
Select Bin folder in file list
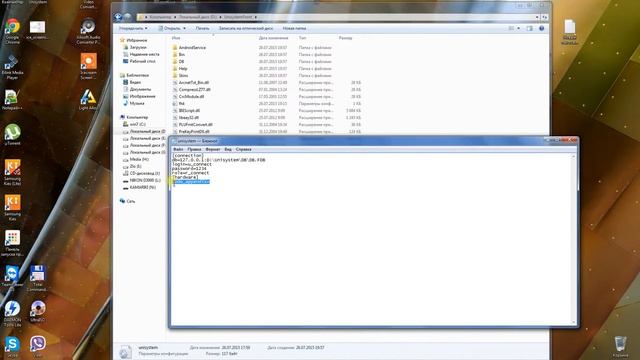pos(179,55)
